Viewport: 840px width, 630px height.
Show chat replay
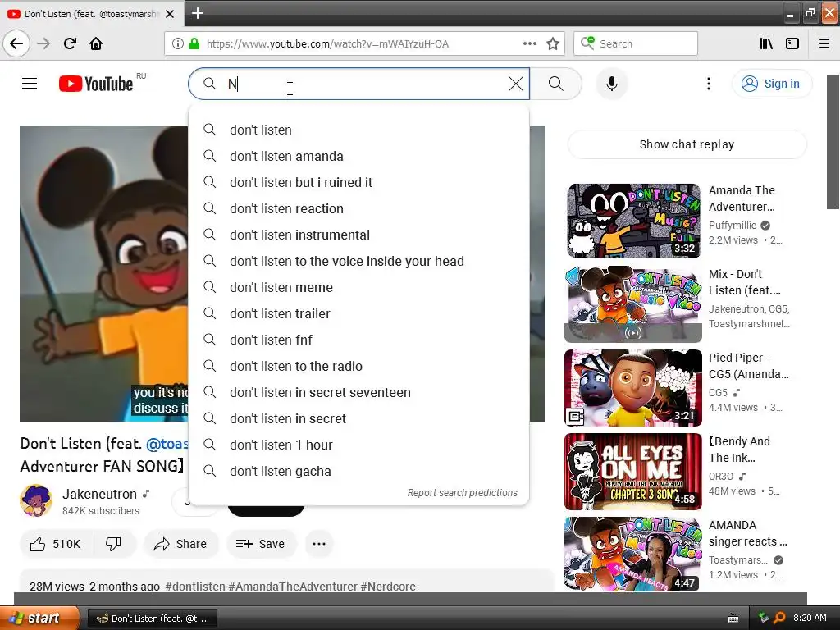pos(687,144)
